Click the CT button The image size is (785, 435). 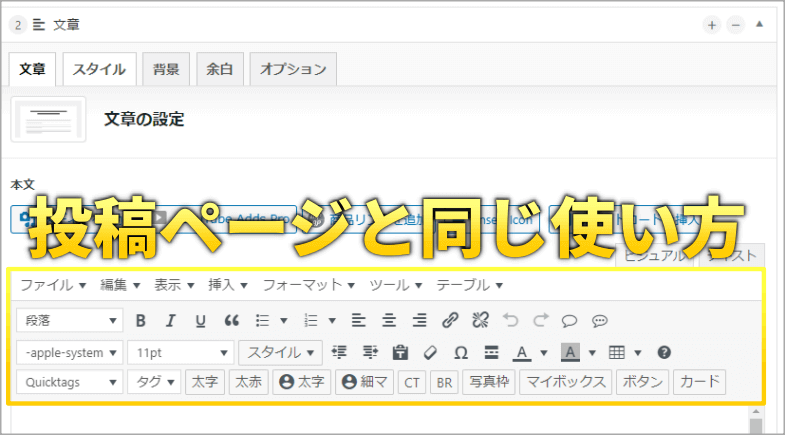coord(412,383)
